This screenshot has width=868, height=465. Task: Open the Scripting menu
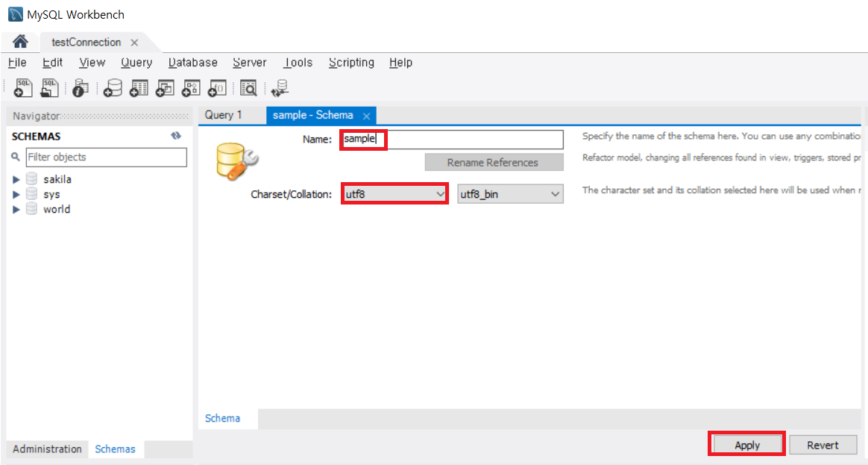[x=351, y=63]
